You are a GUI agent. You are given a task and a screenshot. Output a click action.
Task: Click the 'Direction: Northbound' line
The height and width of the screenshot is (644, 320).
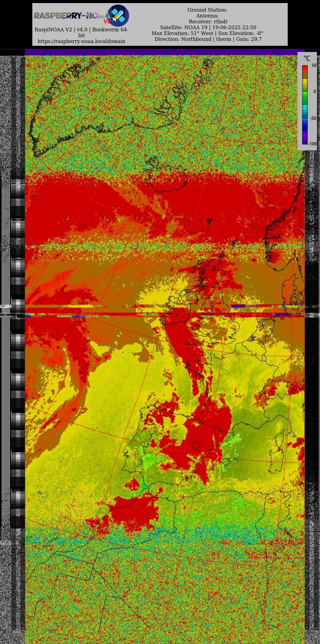click(x=208, y=39)
